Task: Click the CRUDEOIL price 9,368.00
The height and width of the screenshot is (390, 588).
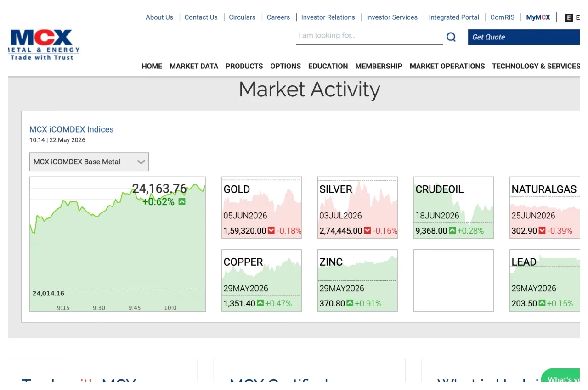Action: coord(431,231)
